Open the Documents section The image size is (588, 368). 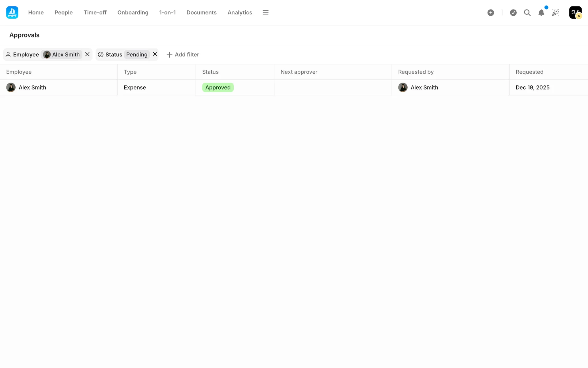(201, 13)
